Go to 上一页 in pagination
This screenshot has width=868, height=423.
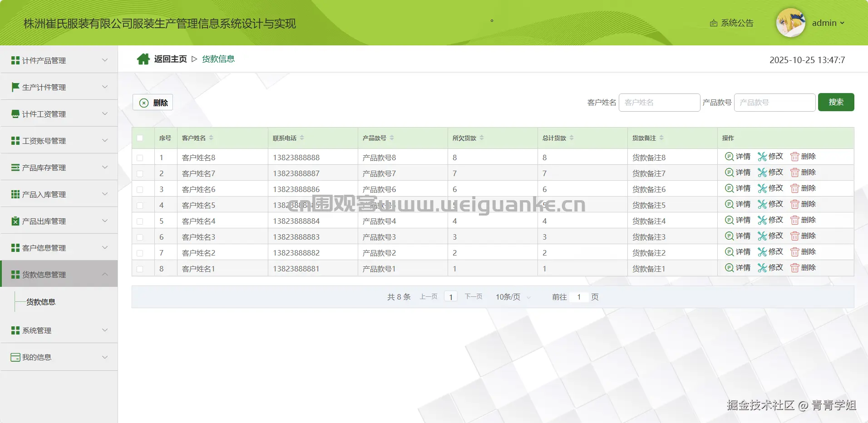coord(429,297)
